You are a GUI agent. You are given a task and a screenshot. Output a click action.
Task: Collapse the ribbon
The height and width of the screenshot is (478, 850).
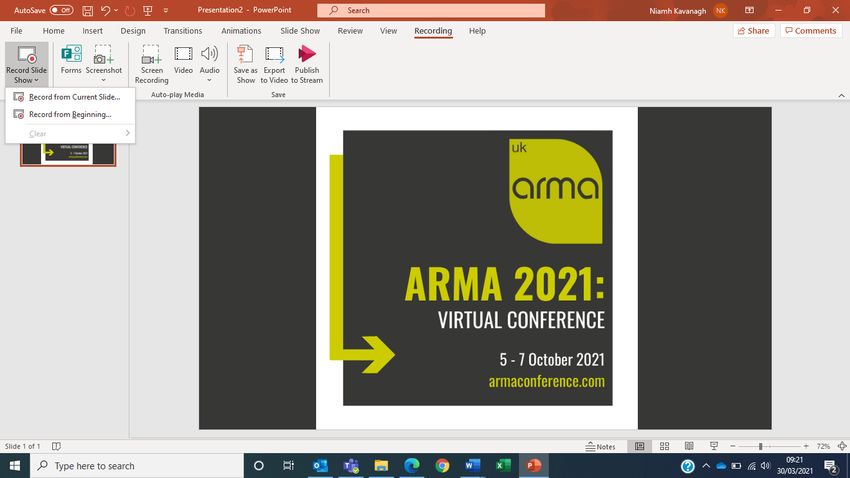click(x=841, y=95)
